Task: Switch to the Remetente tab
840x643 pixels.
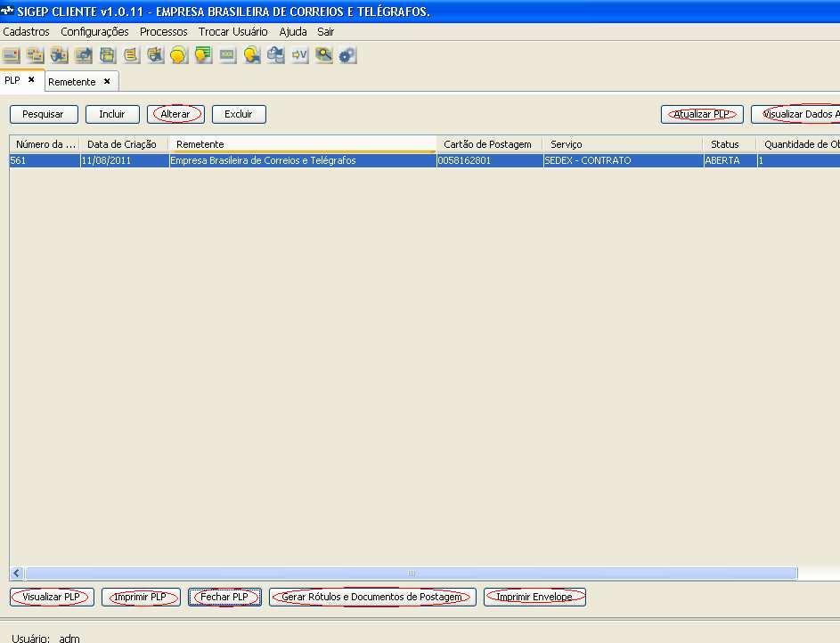Action: click(75, 80)
